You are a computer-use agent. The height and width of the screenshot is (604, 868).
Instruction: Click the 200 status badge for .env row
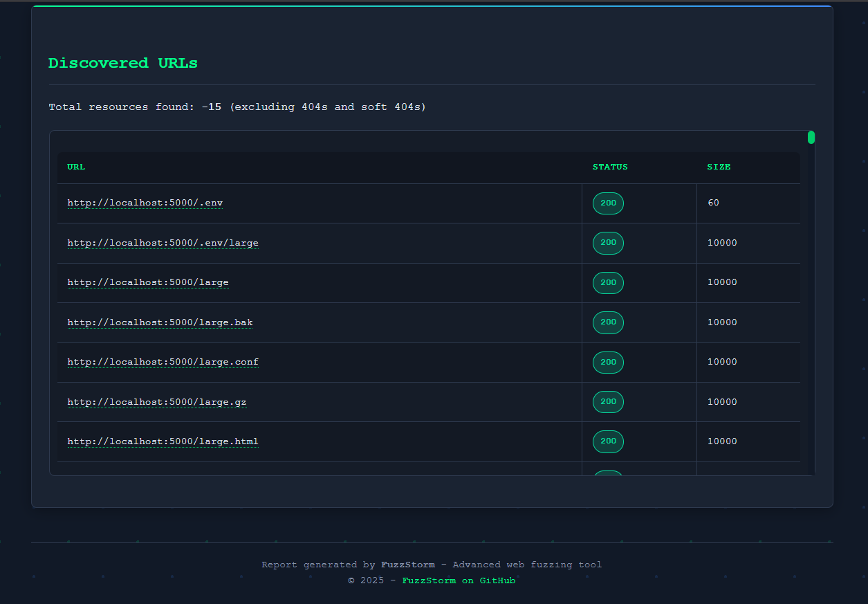point(608,203)
